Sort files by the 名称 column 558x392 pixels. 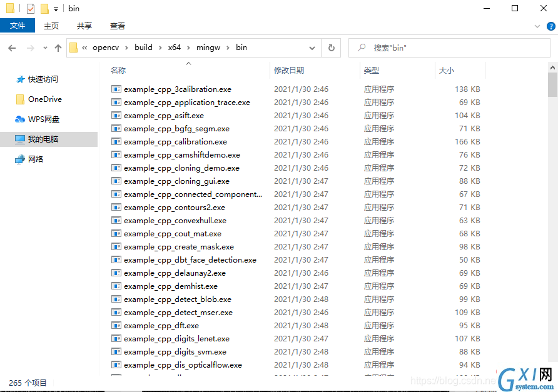click(118, 71)
